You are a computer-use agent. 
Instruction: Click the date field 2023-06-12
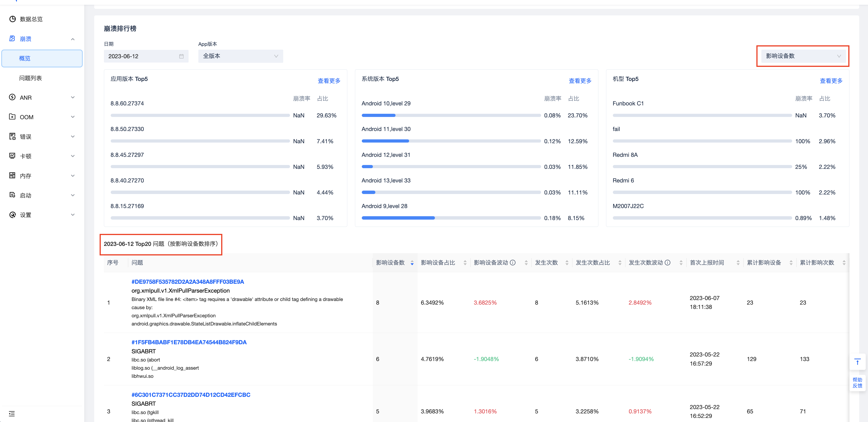146,56
